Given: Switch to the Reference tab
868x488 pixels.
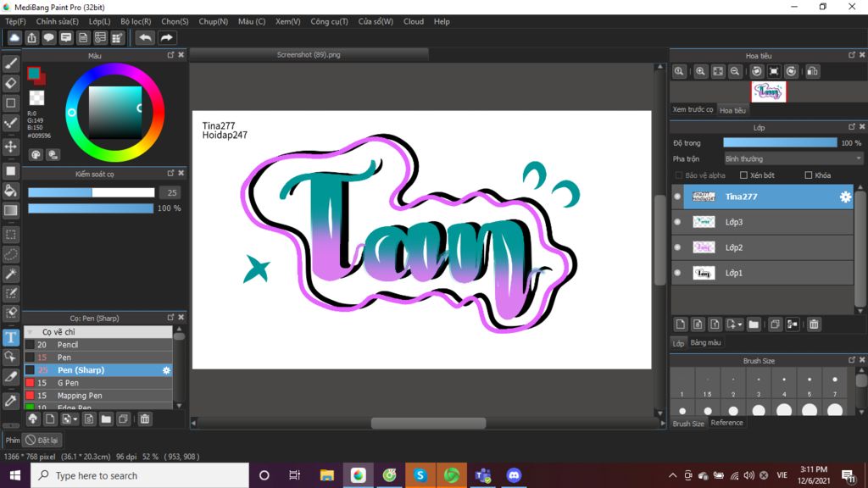Looking at the screenshot, I should pyautogui.click(x=726, y=423).
